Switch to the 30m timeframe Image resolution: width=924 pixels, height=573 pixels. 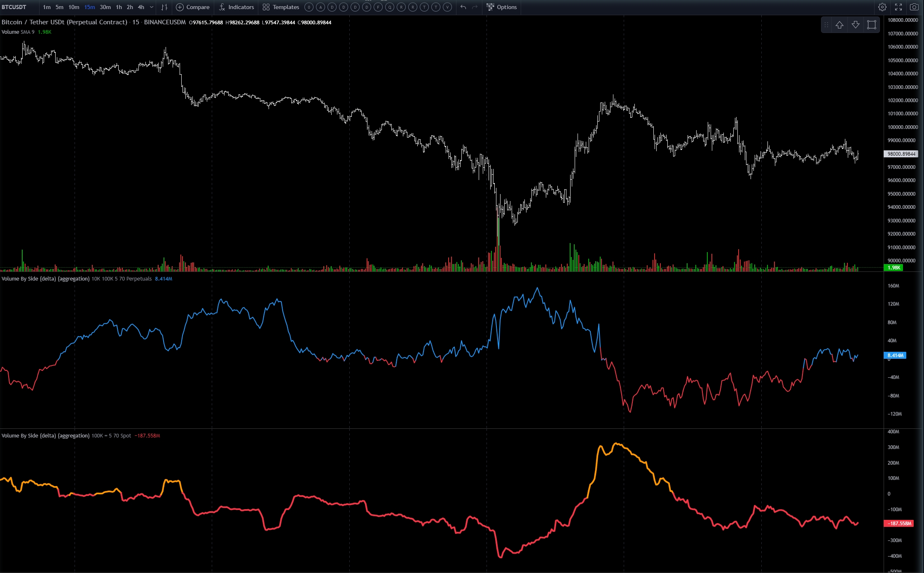point(105,7)
